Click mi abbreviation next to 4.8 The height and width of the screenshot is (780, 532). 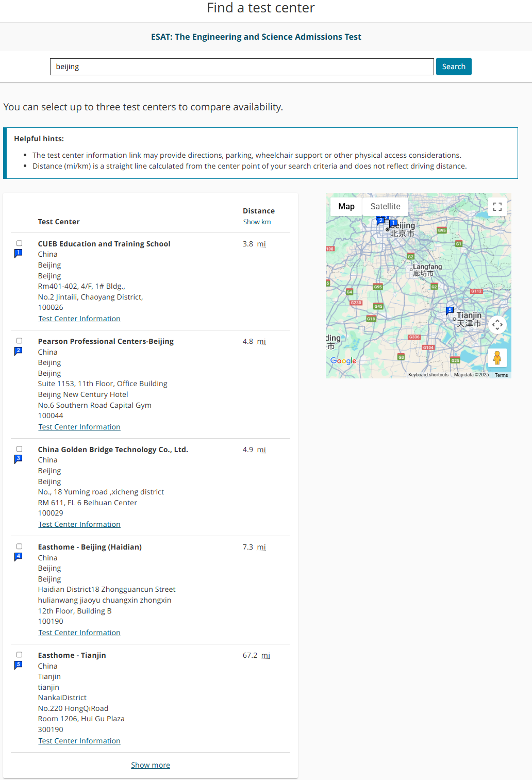[261, 341]
